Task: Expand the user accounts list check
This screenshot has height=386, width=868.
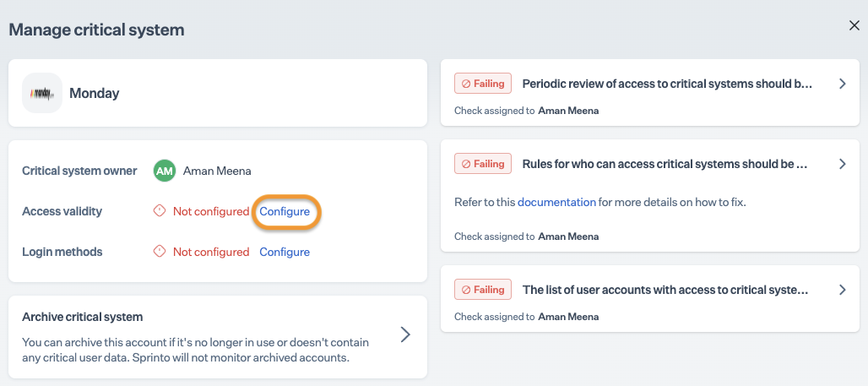Action: click(842, 290)
